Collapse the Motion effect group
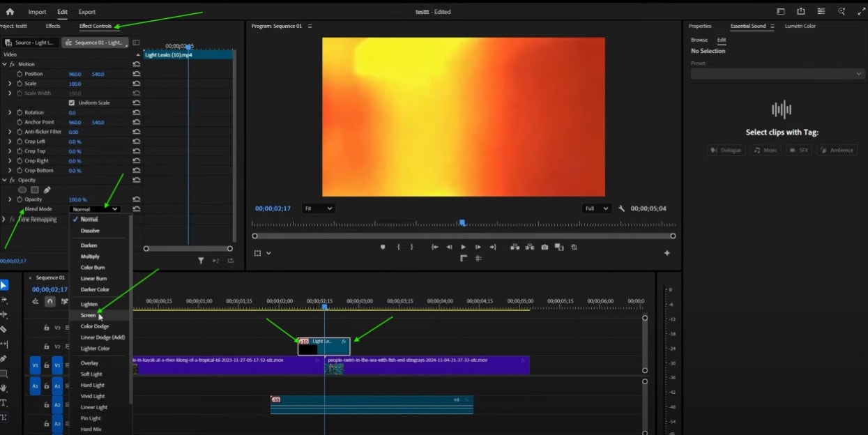The image size is (868, 435). 4,64
